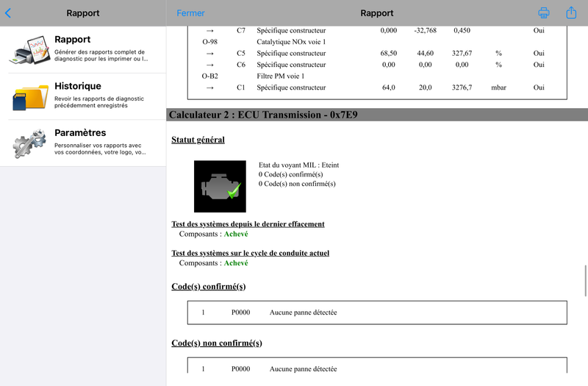Select value 3276,7 in the C1 row
The width and height of the screenshot is (588, 386).
462,87
